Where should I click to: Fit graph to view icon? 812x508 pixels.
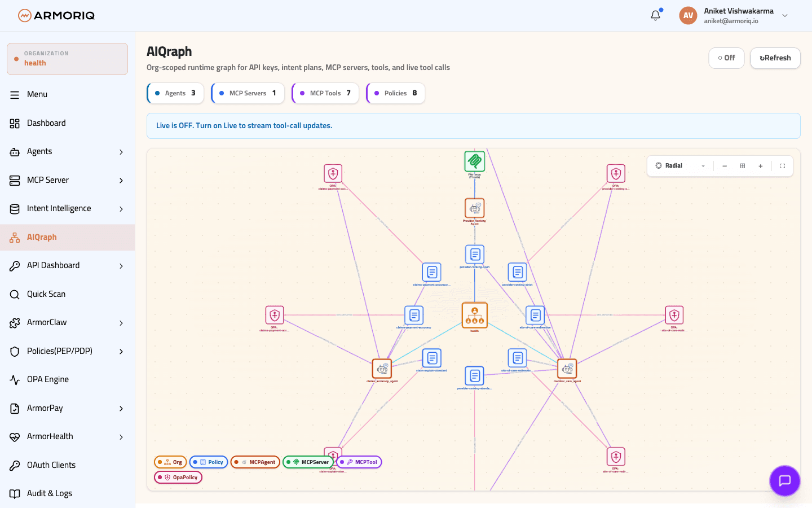click(x=743, y=166)
